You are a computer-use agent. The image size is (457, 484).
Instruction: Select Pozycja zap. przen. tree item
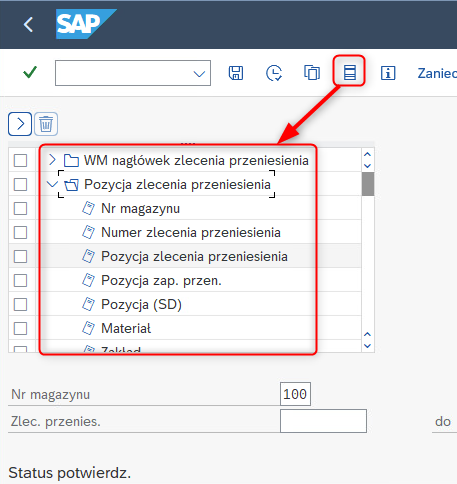pos(161,280)
